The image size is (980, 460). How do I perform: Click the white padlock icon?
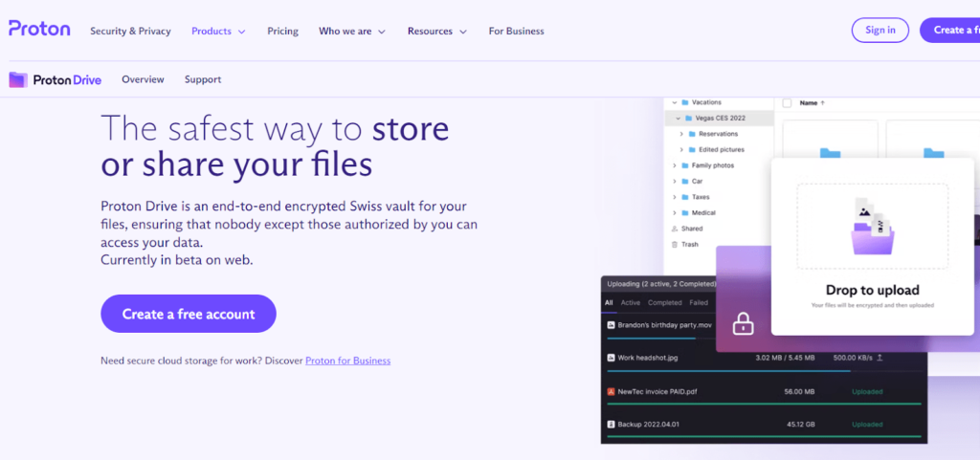[743, 323]
